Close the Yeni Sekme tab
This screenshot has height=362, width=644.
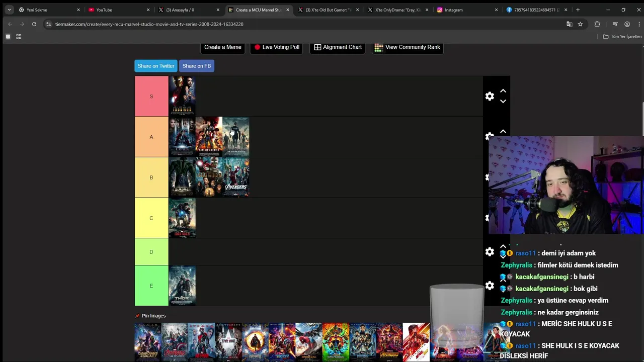[x=78, y=10]
